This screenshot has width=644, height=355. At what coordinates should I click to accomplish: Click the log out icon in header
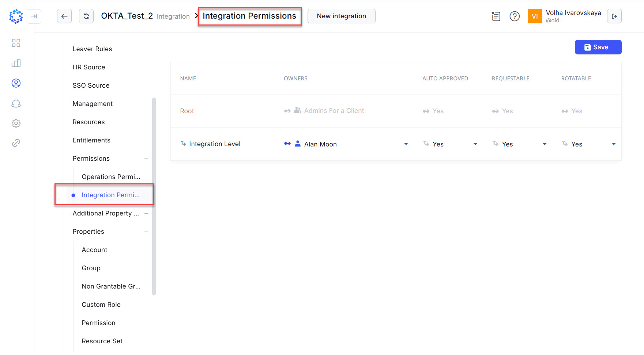(x=614, y=16)
